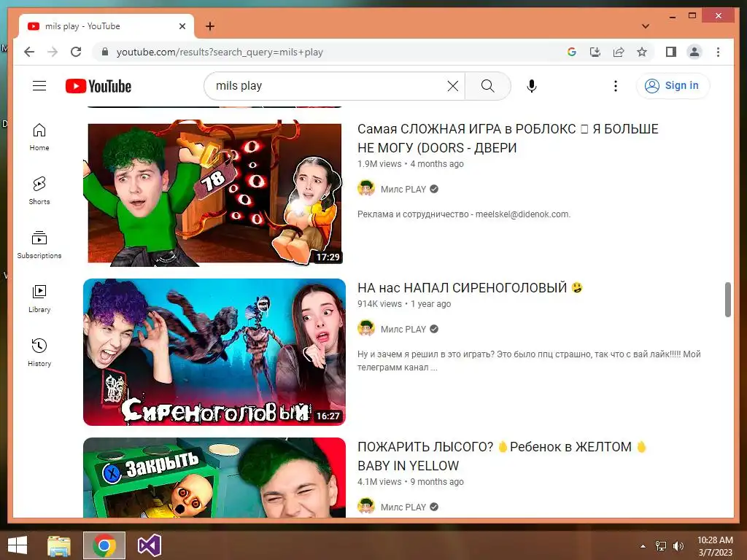Click the Google icon in address bar
The image size is (747, 560).
[572, 52]
